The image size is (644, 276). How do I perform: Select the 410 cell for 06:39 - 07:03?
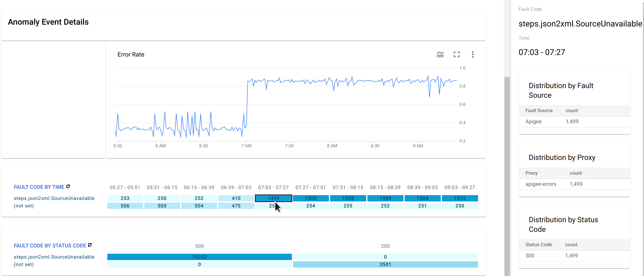pyautogui.click(x=236, y=198)
